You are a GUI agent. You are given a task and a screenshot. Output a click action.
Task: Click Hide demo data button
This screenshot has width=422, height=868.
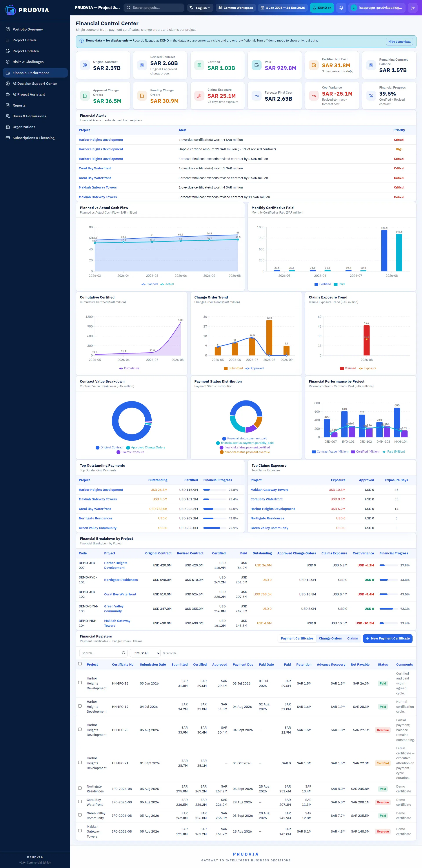(x=399, y=42)
